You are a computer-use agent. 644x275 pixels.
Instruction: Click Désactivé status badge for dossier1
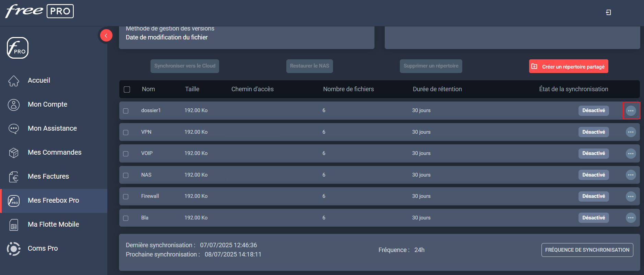point(594,110)
